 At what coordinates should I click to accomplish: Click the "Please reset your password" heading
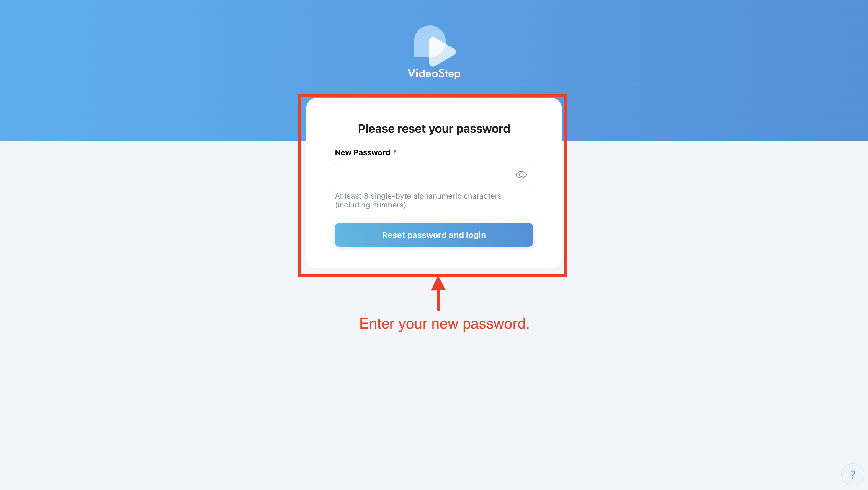click(434, 129)
